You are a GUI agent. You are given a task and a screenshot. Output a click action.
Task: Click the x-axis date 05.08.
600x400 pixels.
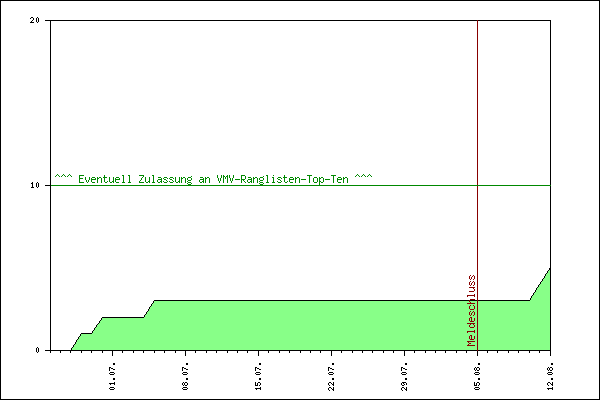pos(477,376)
